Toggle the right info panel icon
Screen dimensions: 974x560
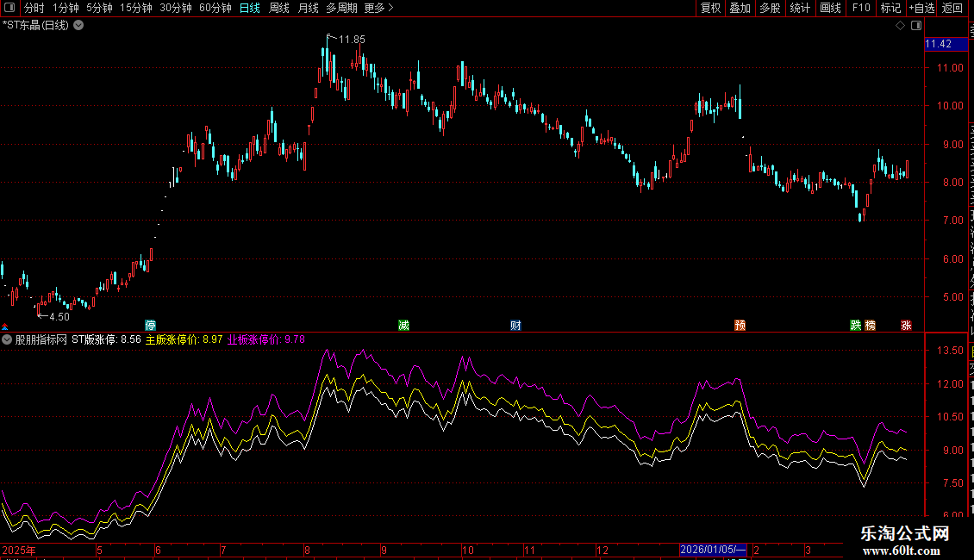click(x=916, y=26)
